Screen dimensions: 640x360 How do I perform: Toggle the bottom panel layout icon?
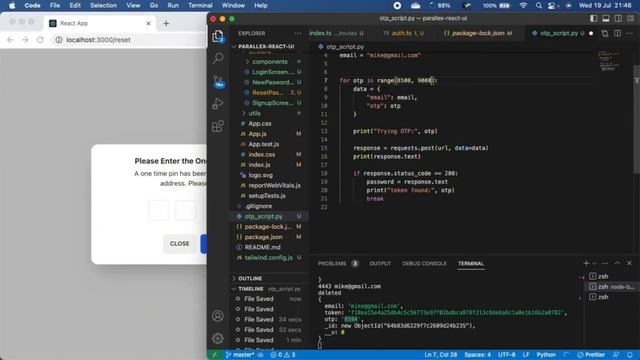(x=606, y=18)
